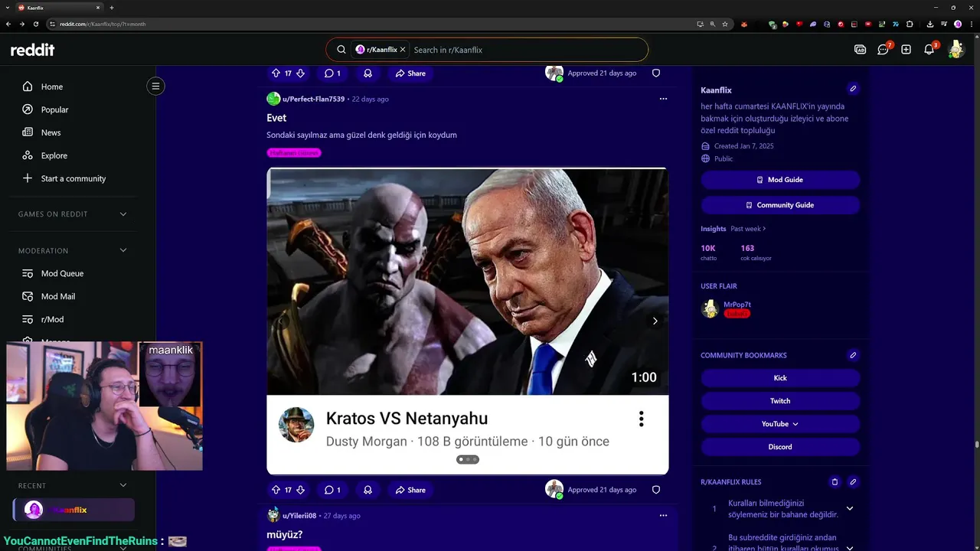Open the Discord bookmark
This screenshot has width=980, height=551.
pos(780,447)
